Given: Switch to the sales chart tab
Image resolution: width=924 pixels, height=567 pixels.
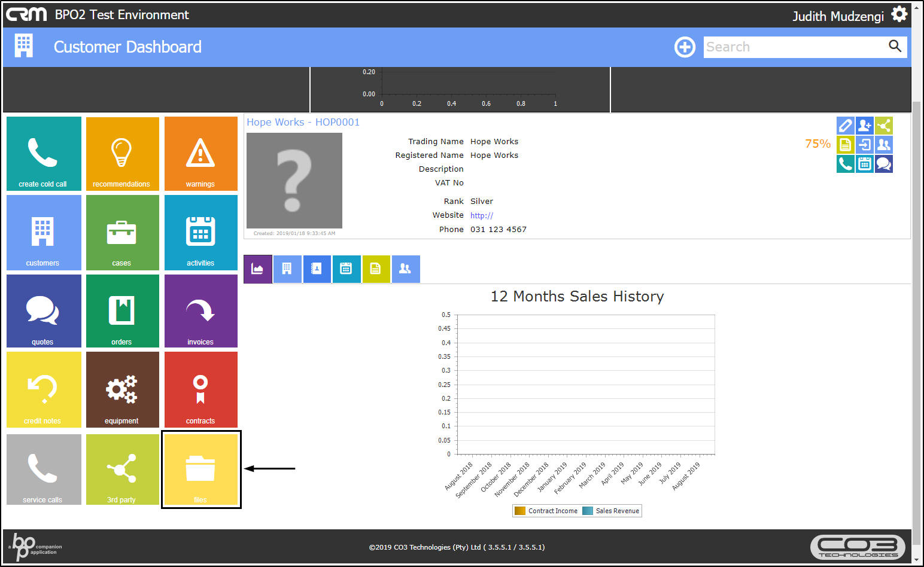Looking at the screenshot, I should click(258, 269).
